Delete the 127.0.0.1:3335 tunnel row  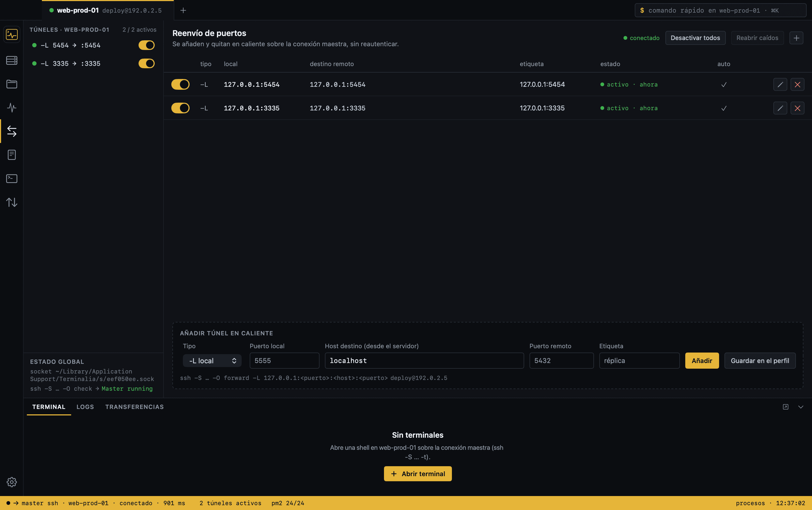[x=798, y=108]
